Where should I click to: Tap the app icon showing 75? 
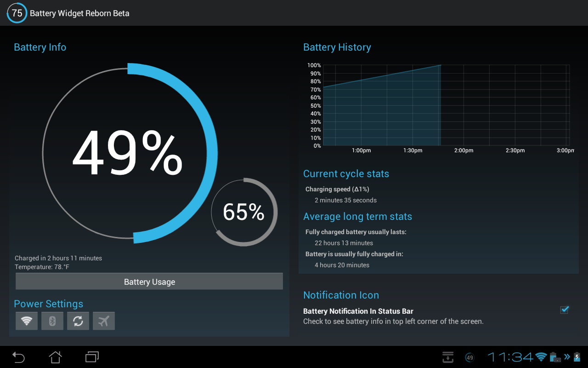click(17, 13)
